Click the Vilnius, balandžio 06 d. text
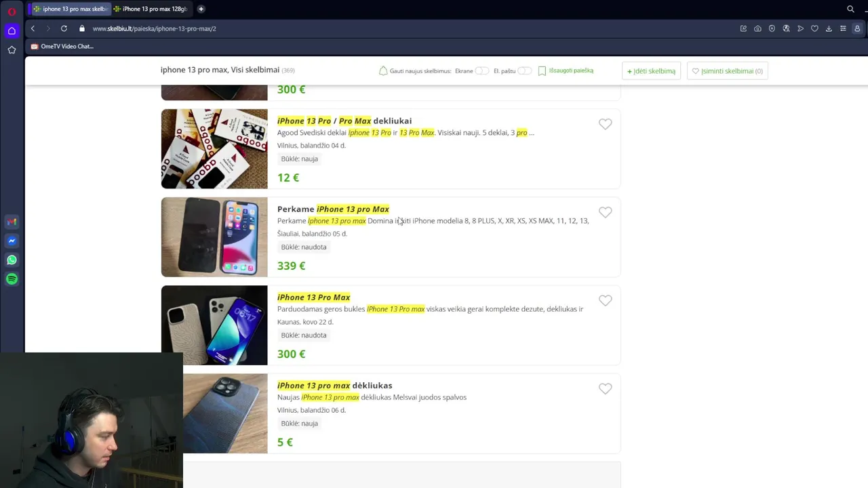868x488 pixels. click(311, 410)
